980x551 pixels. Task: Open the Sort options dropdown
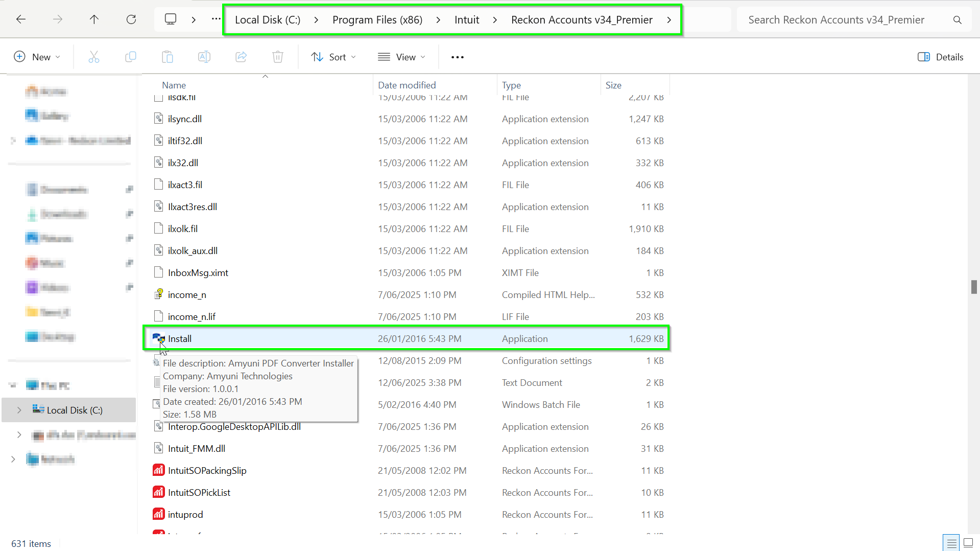[334, 57]
